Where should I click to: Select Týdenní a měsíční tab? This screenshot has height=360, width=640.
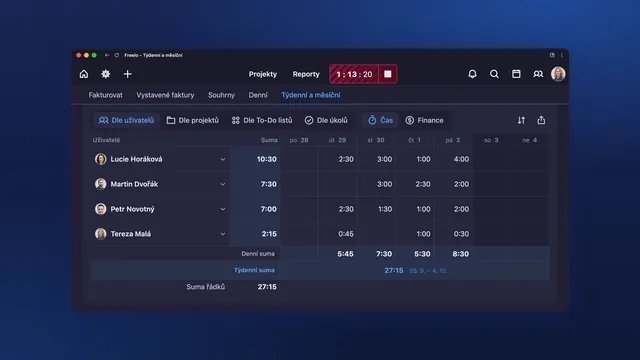coord(311,95)
